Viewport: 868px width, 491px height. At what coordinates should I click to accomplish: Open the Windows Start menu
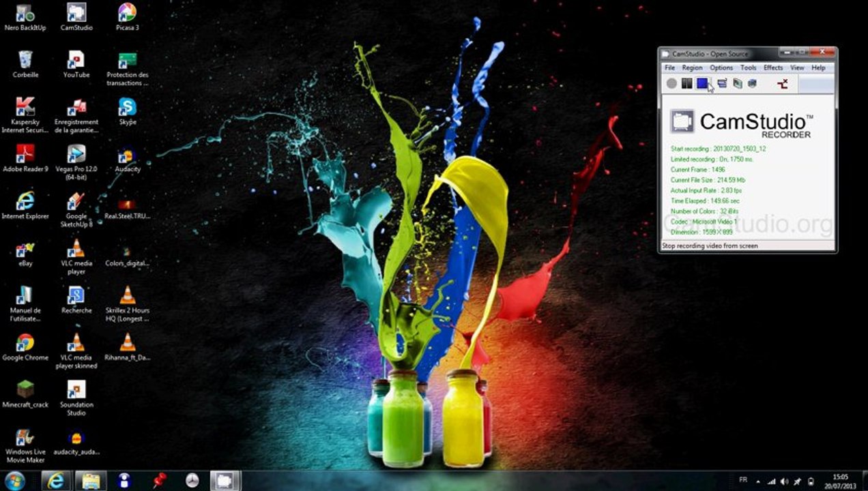15,480
